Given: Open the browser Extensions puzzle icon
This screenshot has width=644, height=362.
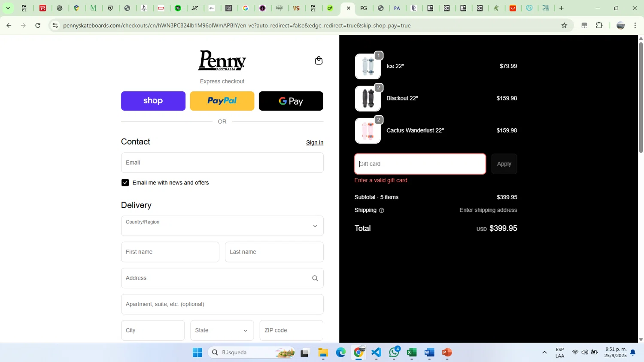Looking at the screenshot, I should (599, 25).
